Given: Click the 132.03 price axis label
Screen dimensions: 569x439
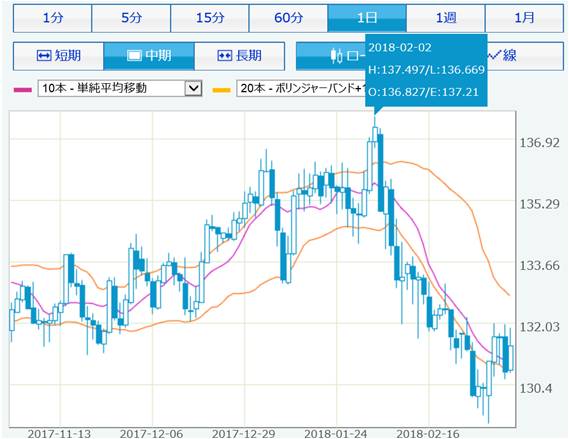Looking at the screenshot, I should tap(540, 327).
